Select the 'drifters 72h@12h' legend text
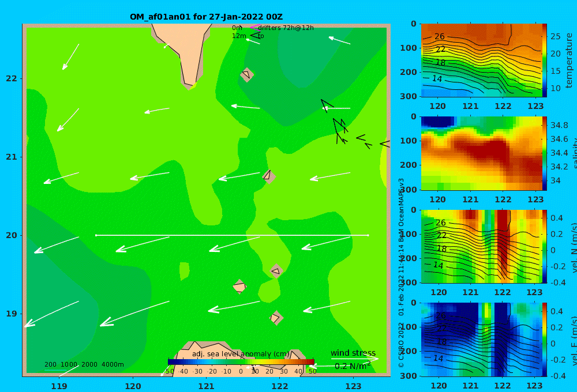 pyautogui.click(x=286, y=28)
